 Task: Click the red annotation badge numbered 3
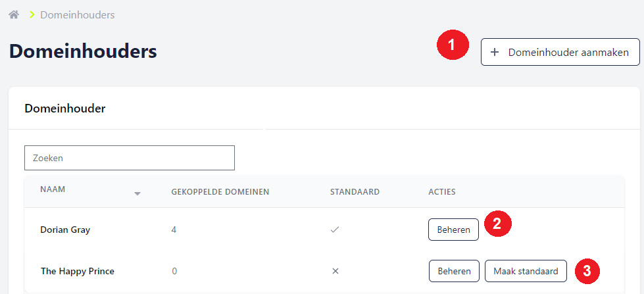pyautogui.click(x=587, y=270)
